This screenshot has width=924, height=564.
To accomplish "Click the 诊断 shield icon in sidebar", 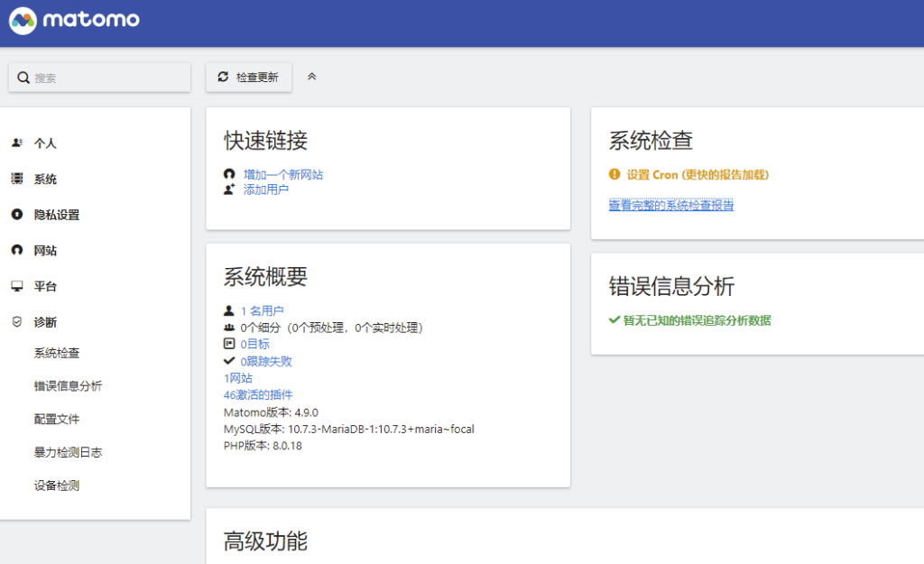I will pyautogui.click(x=17, y=322).
